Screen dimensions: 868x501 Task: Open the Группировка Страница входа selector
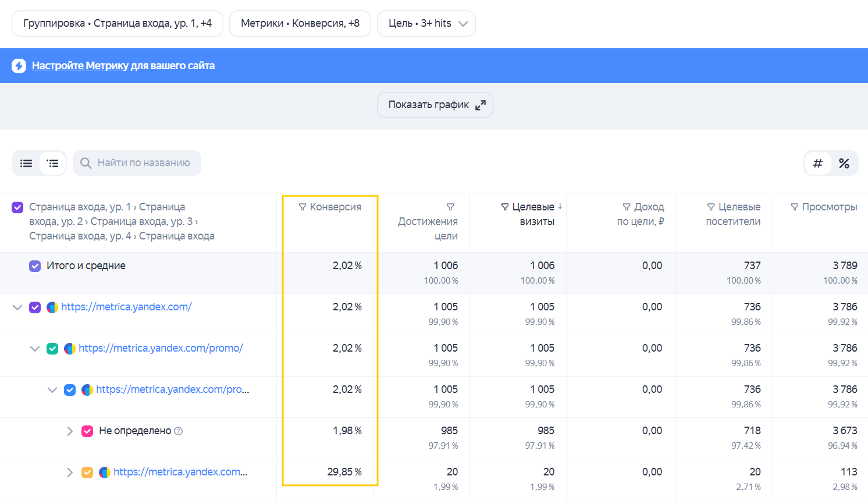118,24
